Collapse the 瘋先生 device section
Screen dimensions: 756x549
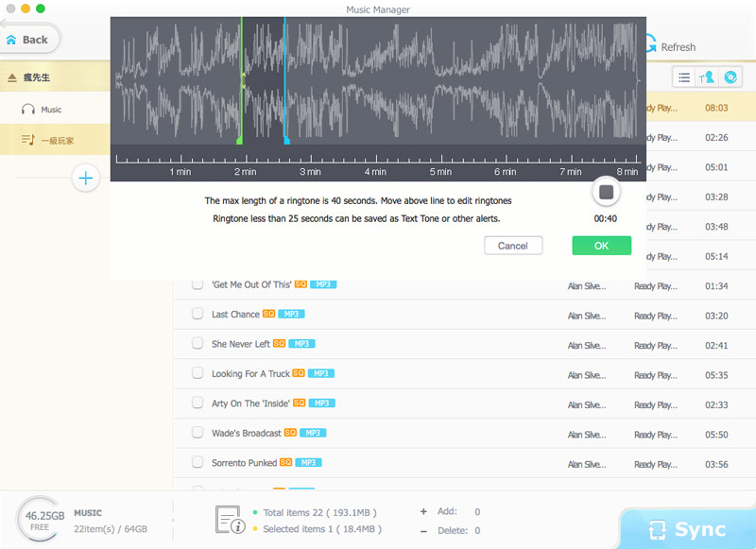(12, 77)
